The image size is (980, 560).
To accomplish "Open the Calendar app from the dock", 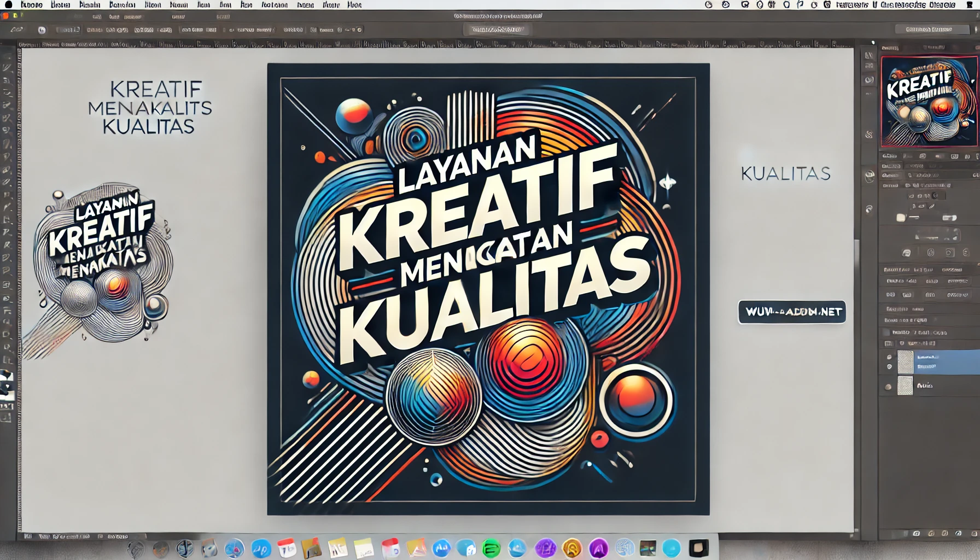I will click(286, 547).
